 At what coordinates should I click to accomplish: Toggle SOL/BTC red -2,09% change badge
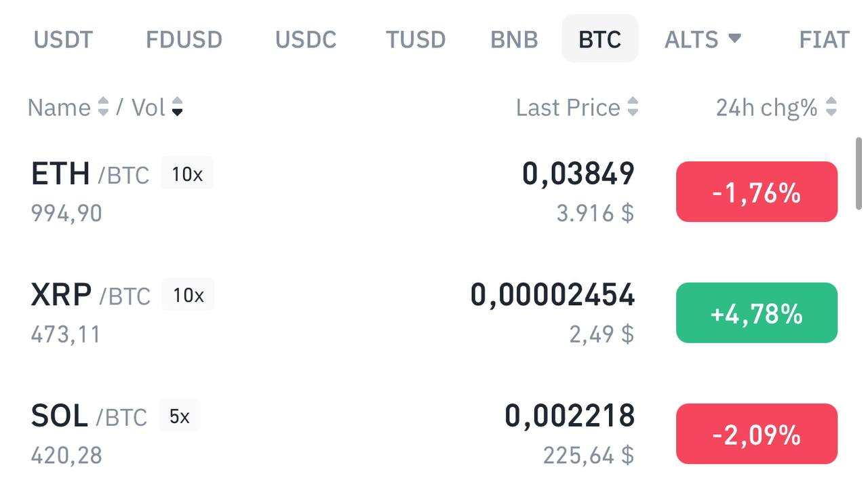click(756, 433)
